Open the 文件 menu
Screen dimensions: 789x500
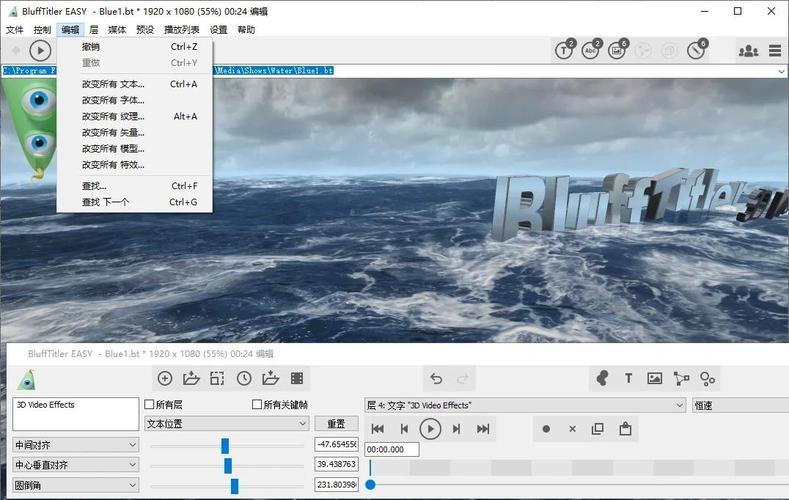(15, 30)
